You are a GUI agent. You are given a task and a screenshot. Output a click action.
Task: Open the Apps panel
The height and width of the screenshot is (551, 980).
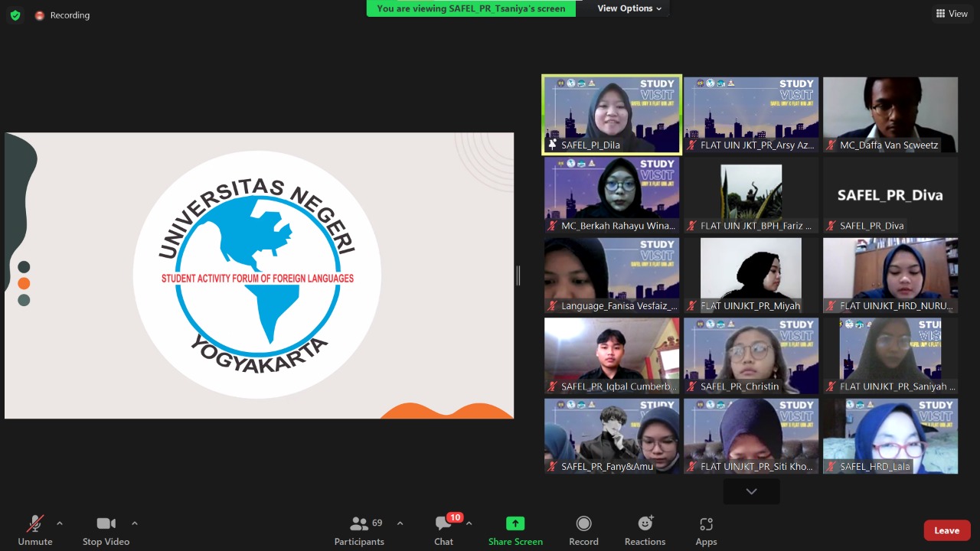tap(706, 530)
